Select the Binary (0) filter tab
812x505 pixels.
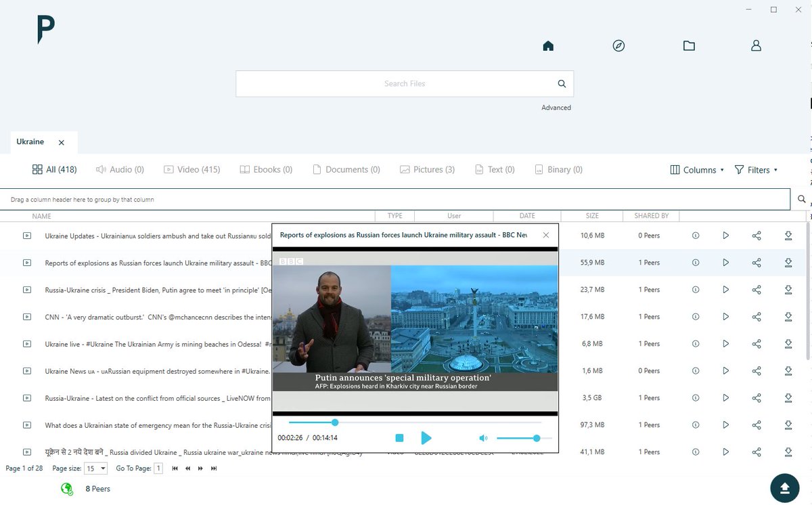tap(558, 170)
